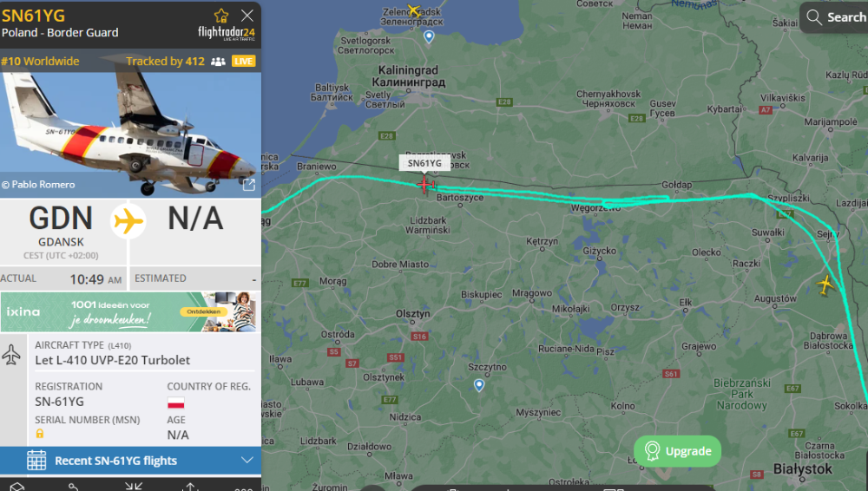
Task: Open the Search box on map
Action: [836, 17]
